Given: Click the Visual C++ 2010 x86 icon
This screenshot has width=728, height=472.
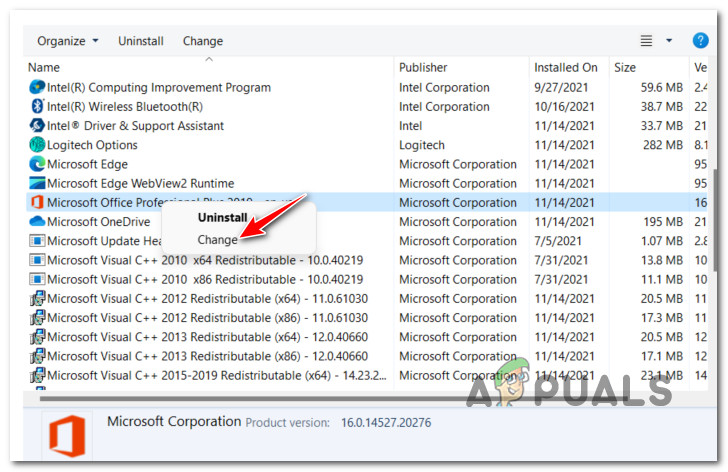Looking at the screenshot, I should coord(37,279).
